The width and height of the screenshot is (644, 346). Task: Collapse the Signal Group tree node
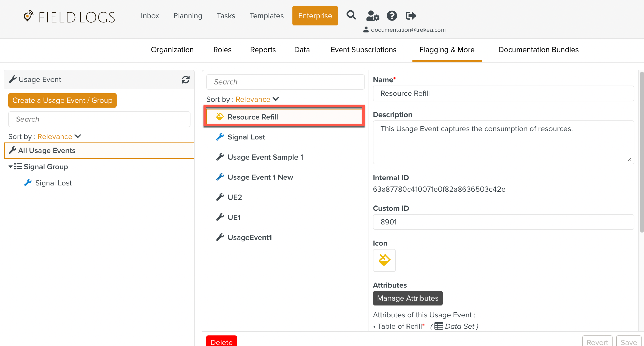pyautogui.click(x=10, y=167)
